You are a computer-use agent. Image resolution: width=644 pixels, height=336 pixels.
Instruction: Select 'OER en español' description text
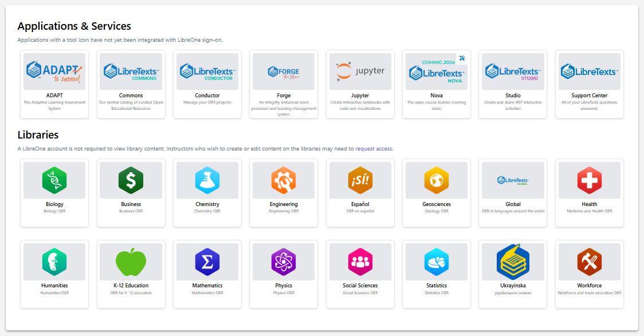(x=360, y=211)
